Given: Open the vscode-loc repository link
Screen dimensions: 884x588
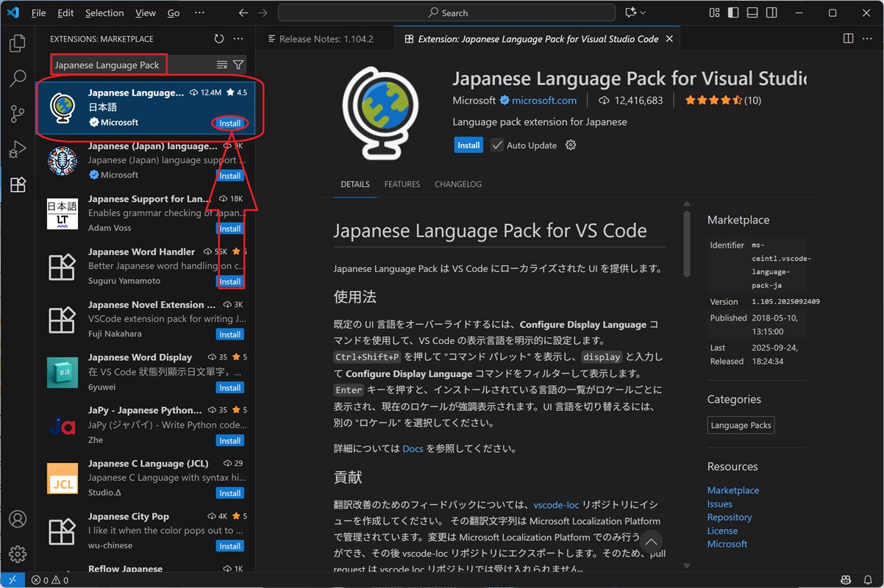Looking at the screenshot, I should click(556, 505).
